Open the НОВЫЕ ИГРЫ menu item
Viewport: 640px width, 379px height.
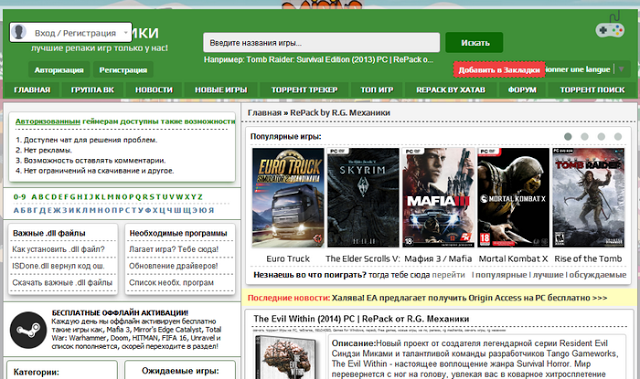221,90
